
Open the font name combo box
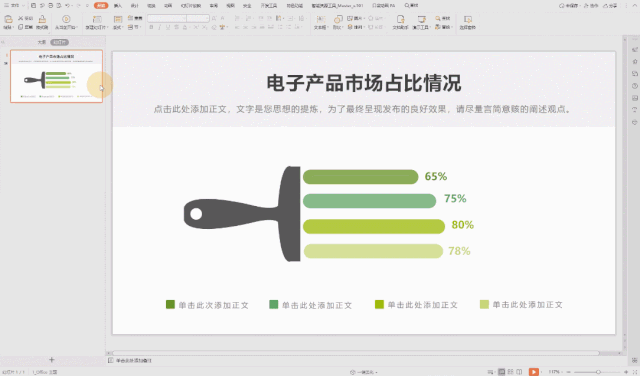(167, 18)
